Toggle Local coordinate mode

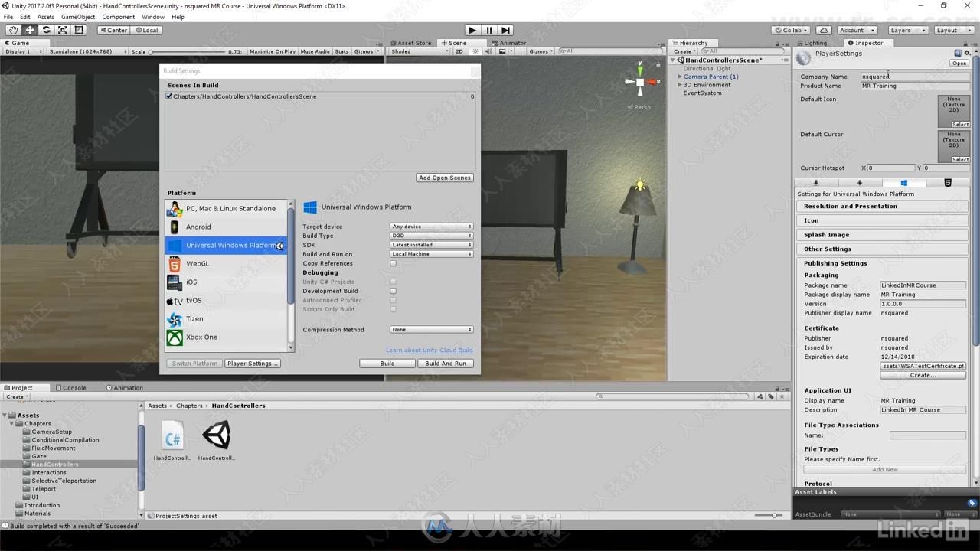(146, 30)
